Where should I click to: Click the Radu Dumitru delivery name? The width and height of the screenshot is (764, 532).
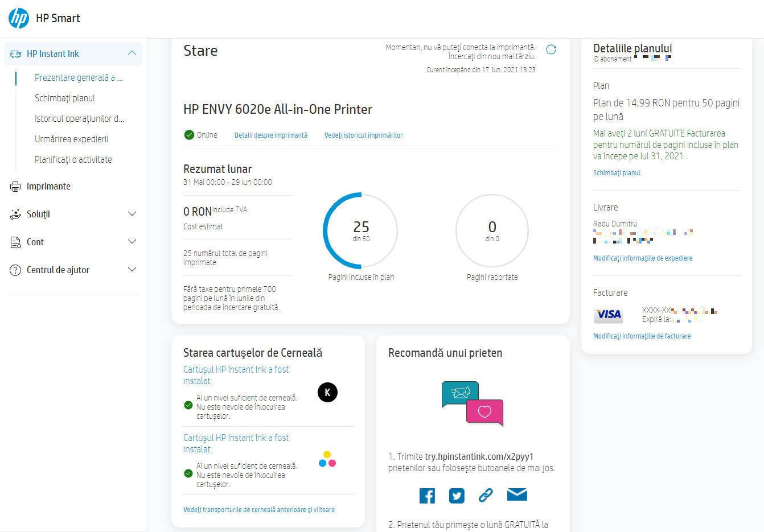[x=615, y=224]
